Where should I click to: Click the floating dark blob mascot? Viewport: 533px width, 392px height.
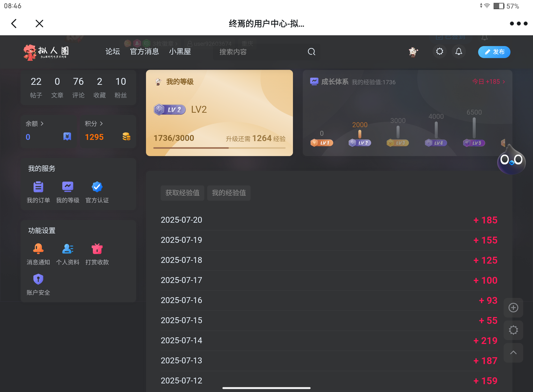511,159
